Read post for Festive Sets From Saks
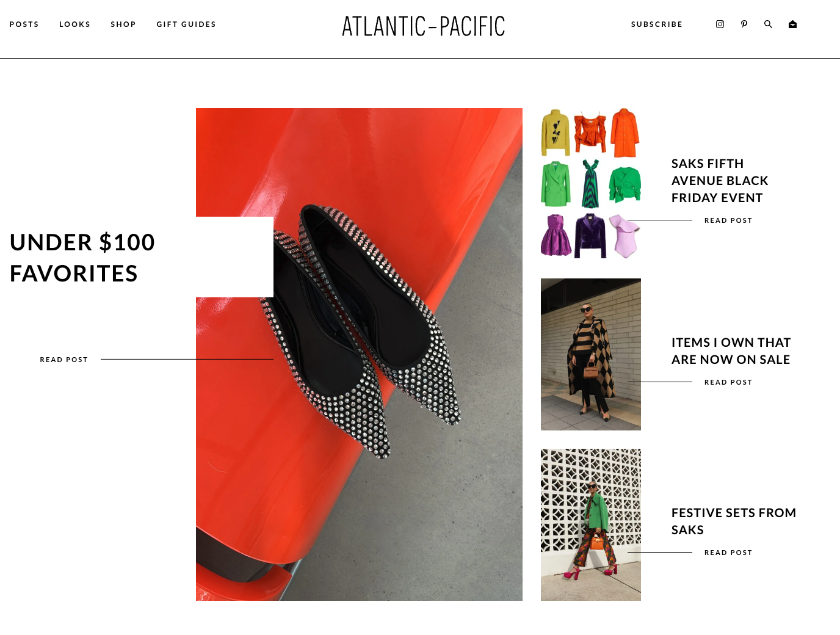This screenshot has width=840, height=635. point(728,553)
